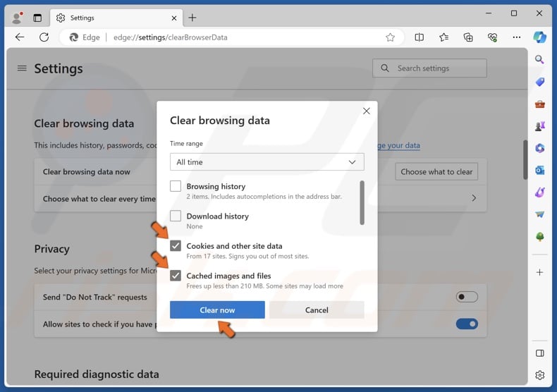
Task: Click Cancel in the dialog
Action: tap(317, 310)
